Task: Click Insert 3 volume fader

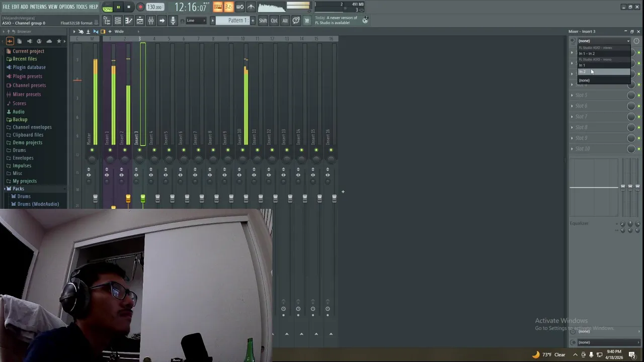Action: tap(143, 199)
